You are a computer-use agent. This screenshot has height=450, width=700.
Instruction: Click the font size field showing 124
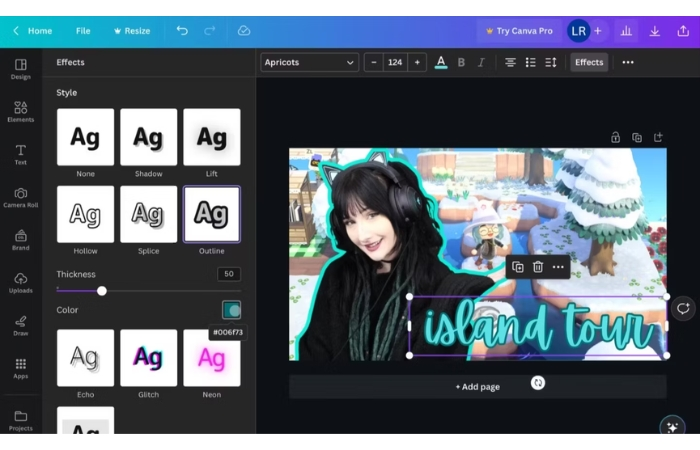[x=395, y=62]
